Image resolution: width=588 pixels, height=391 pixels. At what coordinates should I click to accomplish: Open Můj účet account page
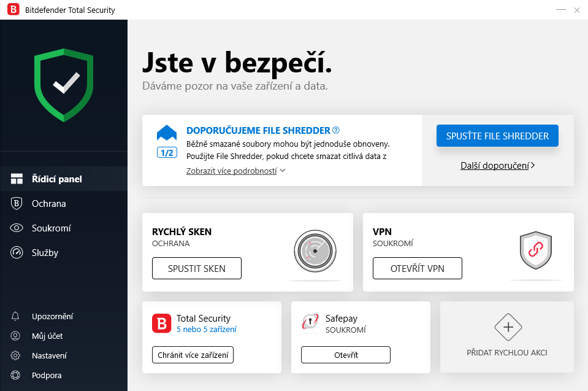(x=49, y=336)
